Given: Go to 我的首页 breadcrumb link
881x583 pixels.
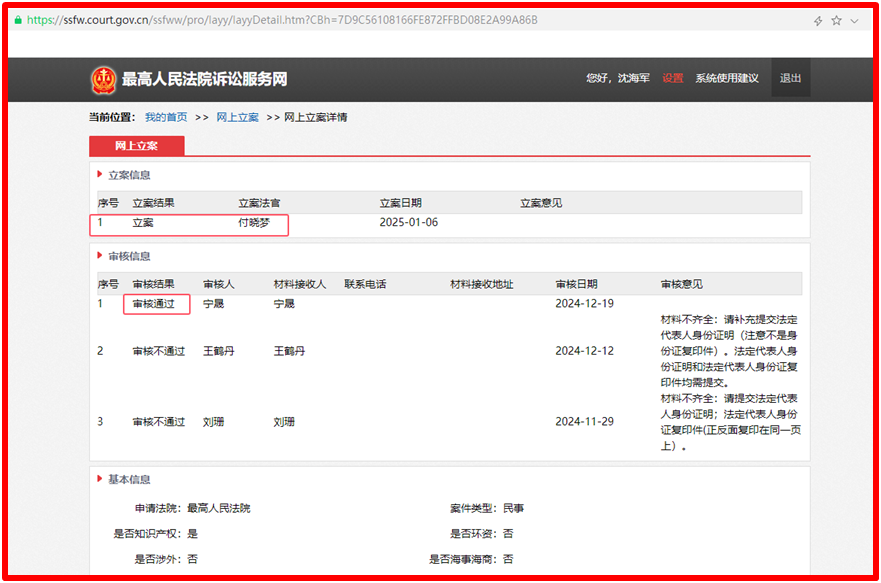Looking at the screenshot, I should coord(166,117).
